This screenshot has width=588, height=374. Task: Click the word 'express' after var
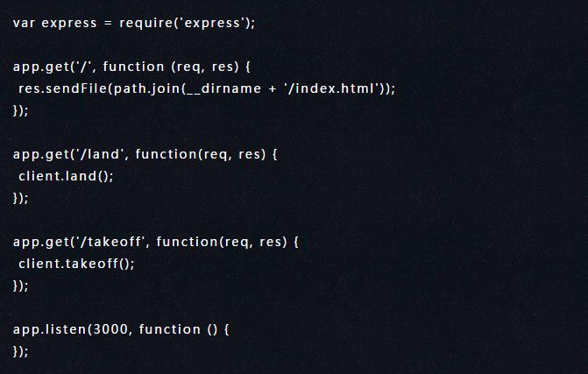[69, 24]
